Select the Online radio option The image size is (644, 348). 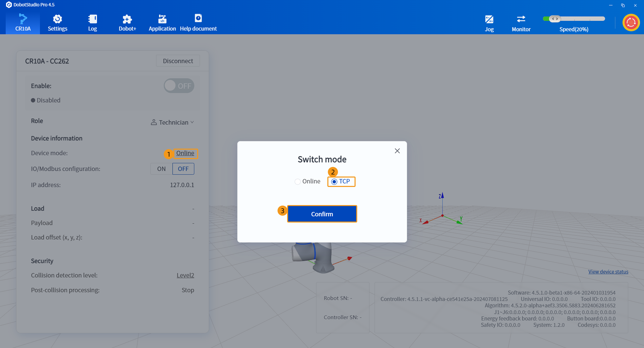point(298,182)
